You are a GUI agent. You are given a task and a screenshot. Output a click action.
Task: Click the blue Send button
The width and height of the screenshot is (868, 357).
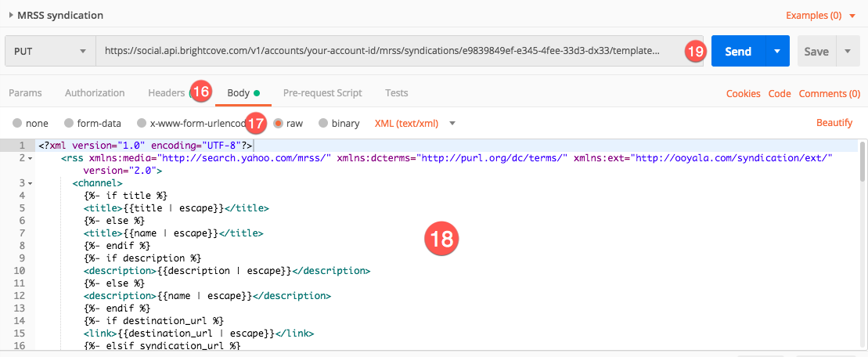(738, 51)
